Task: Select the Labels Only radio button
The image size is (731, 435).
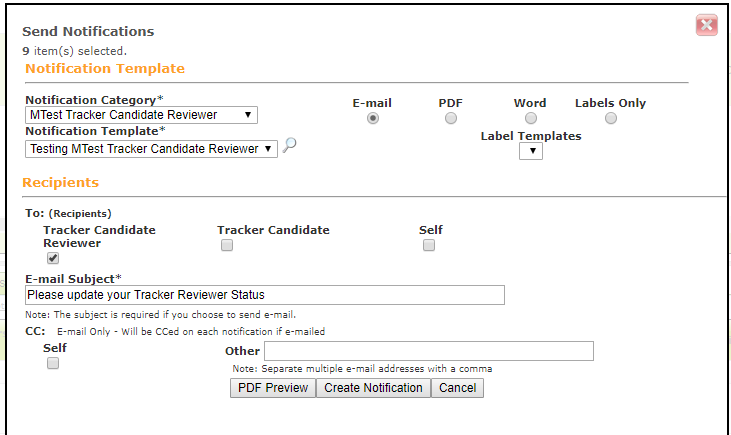Action: point(611,118)
